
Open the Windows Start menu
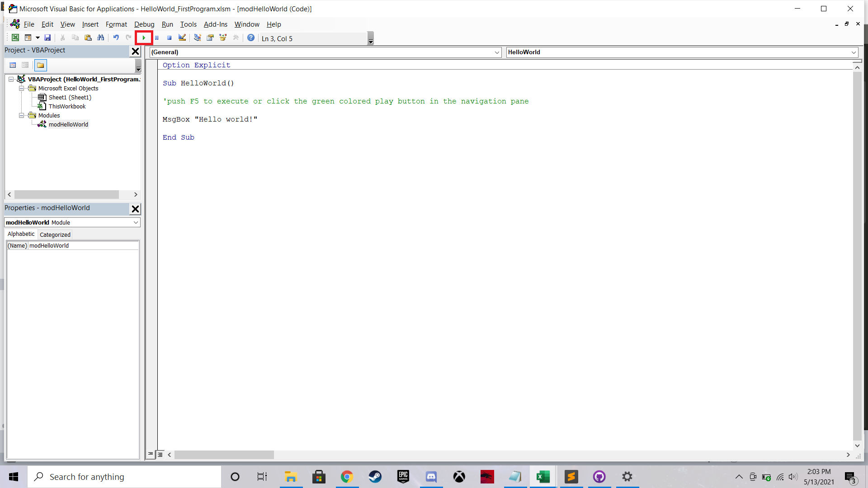[x=14, y=477]
